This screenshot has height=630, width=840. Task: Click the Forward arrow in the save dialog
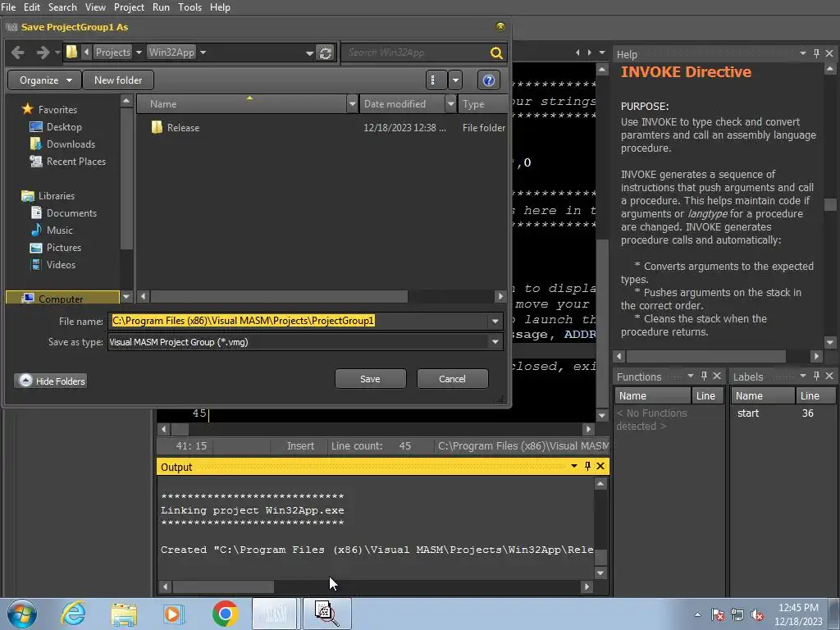pos(43,52)
